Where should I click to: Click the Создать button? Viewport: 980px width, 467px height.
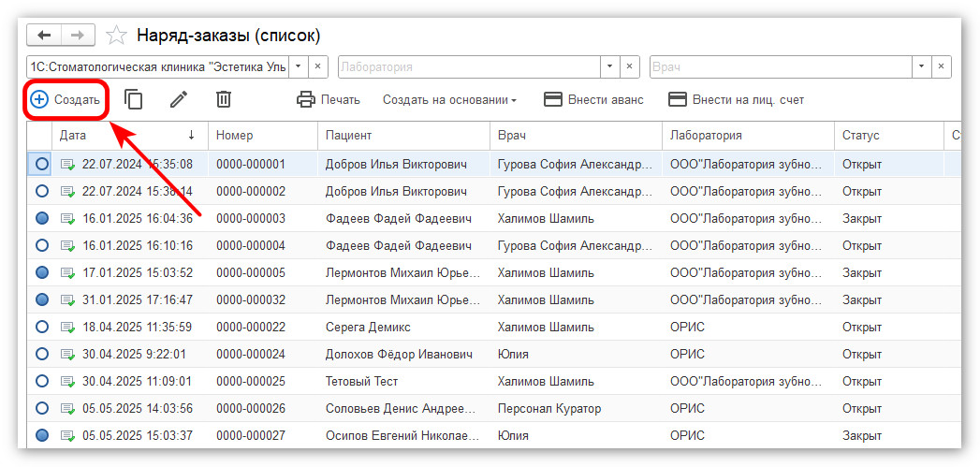pos(65,99)
